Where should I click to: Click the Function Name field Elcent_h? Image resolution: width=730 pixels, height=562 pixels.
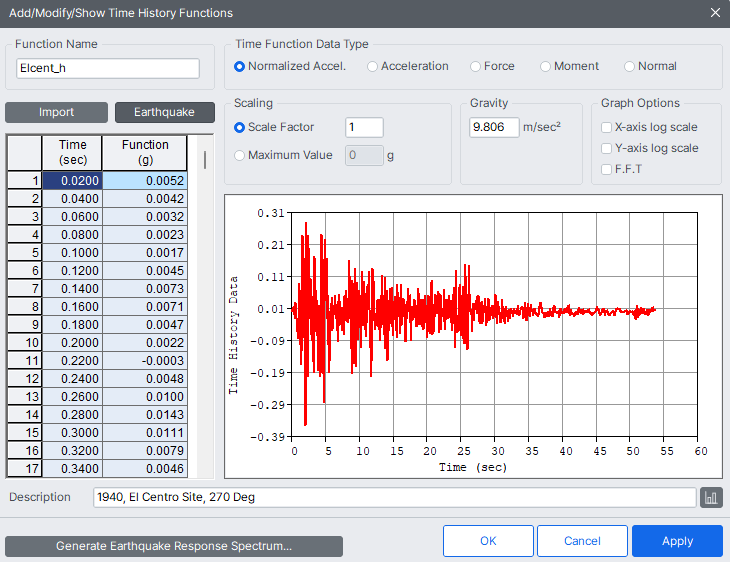tap(108, 68)
